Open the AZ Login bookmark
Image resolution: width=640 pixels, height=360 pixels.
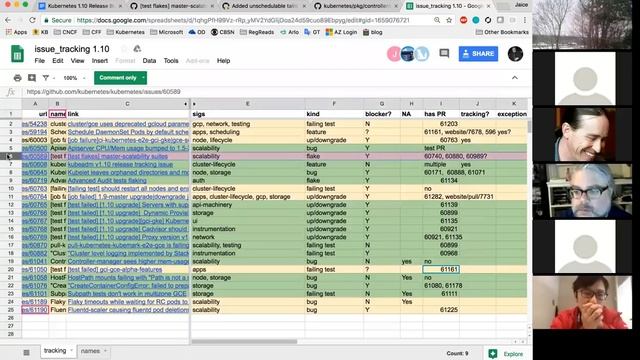click(341, 32)
